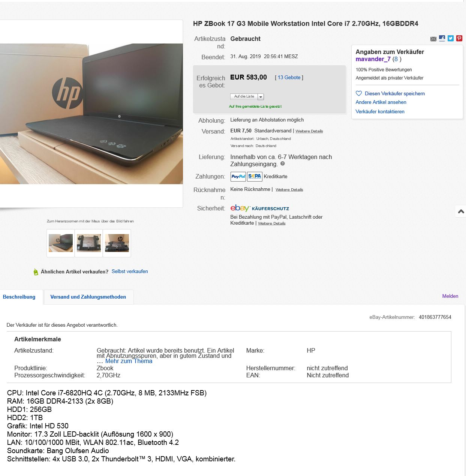466x476 pixels.
Task: Expand 'Mehr zum Thema' item condition text
Action: pyautogui.click(x=129, y=361)
